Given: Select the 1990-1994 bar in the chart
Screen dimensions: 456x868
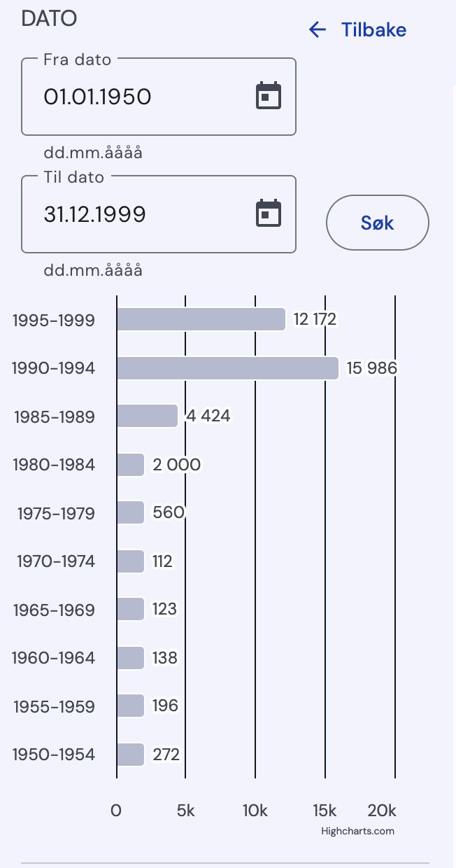Looking at the screenshot, I should point(227,368).
